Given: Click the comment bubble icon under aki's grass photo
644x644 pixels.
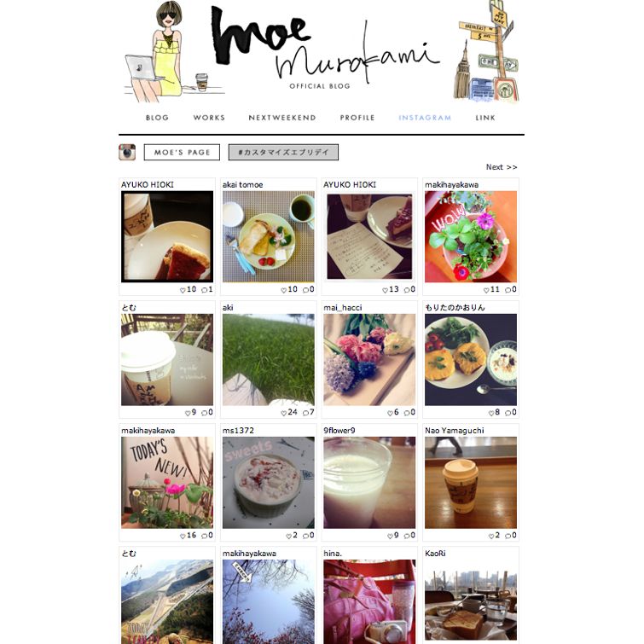Looking at the screenshot, I should pos(305,413).
